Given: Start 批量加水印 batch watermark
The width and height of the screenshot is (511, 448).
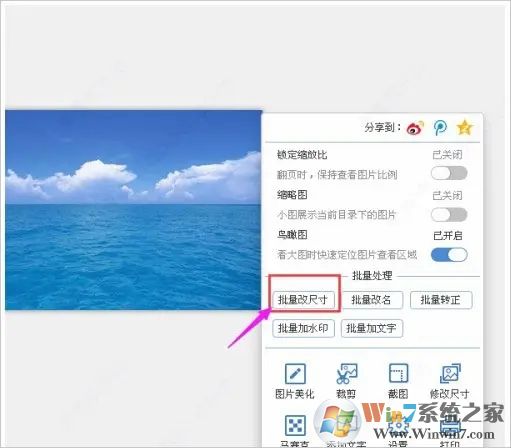Looking at the screenshot, I should pos(303,328).
